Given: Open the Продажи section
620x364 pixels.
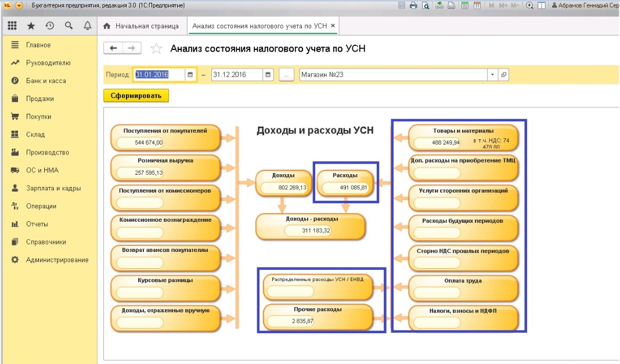Looking at the screenshot, I should coord(40,99).
